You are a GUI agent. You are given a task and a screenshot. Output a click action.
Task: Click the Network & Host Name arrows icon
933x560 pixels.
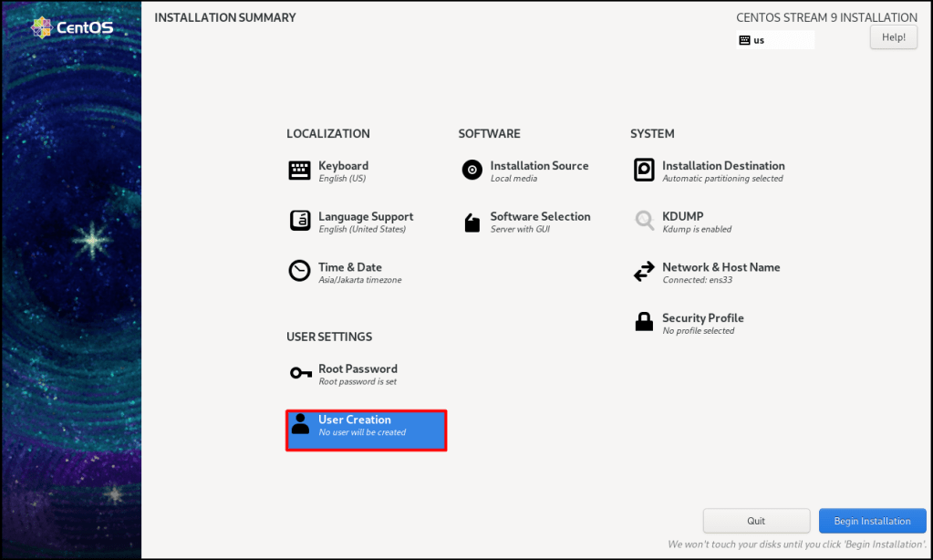coord(644,272)
